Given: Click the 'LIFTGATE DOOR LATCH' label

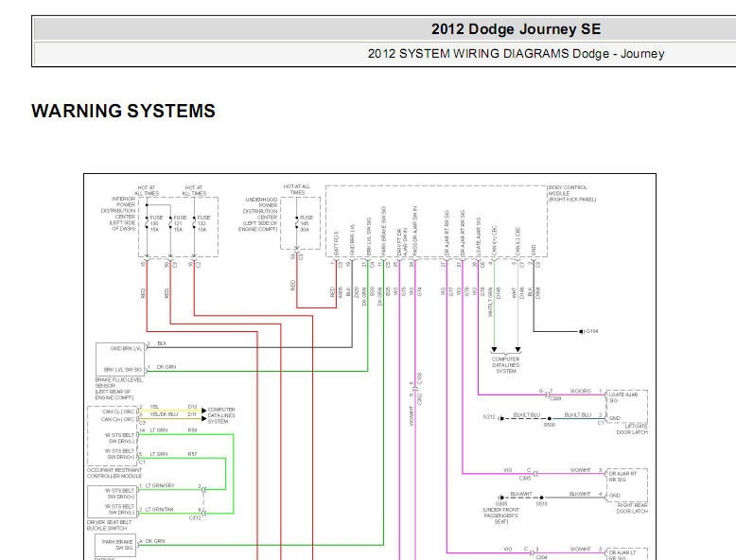Looking at the screenshot, I should point(632,429).
